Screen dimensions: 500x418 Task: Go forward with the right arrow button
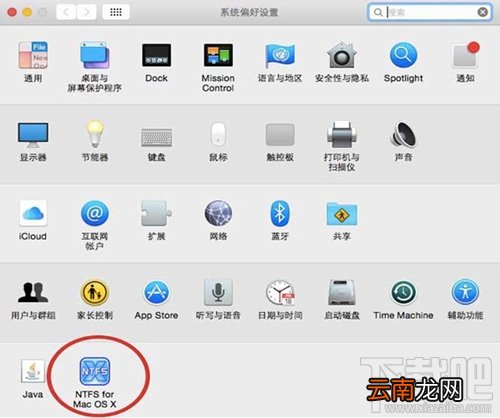[x=87, y=13]
